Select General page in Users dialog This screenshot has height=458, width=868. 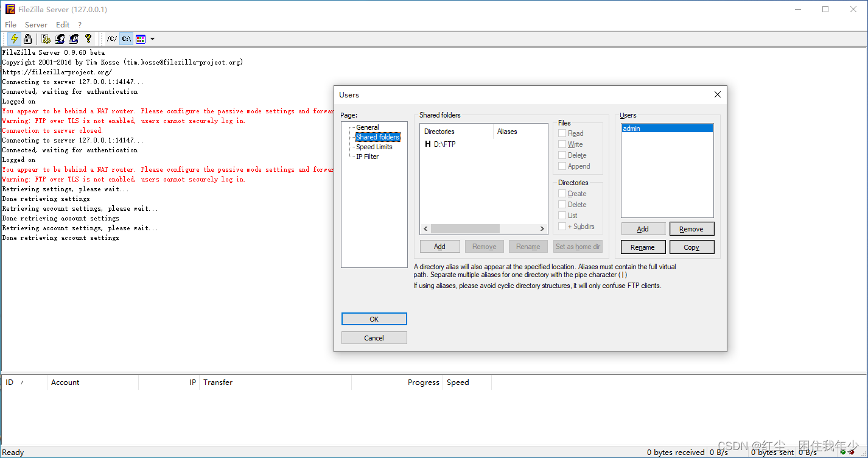click(368, 127)
